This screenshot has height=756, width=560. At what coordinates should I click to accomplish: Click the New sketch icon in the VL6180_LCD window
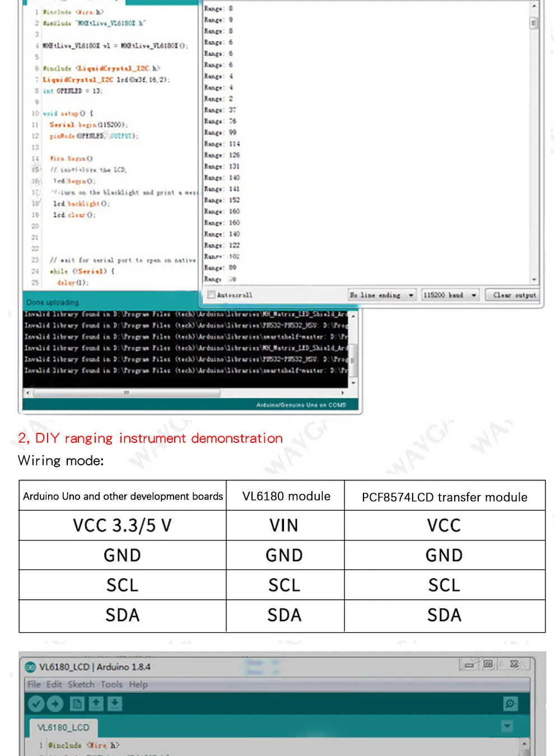(77, 703)
